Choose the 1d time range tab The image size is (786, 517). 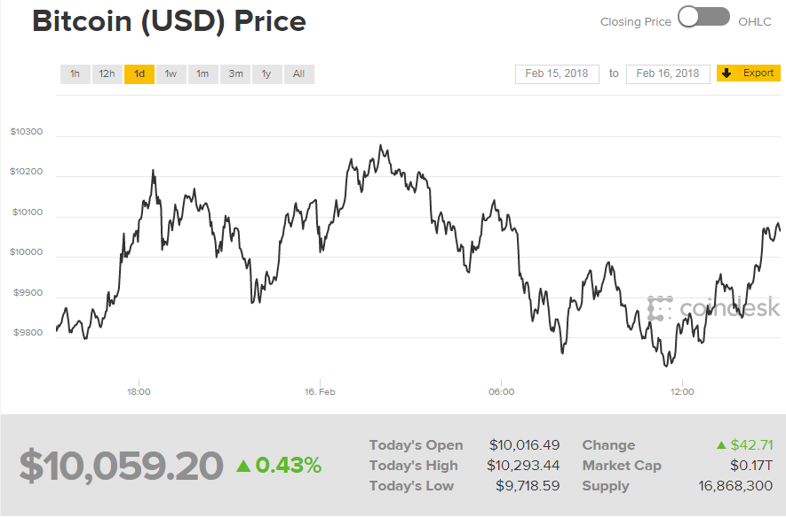(139, 74)
